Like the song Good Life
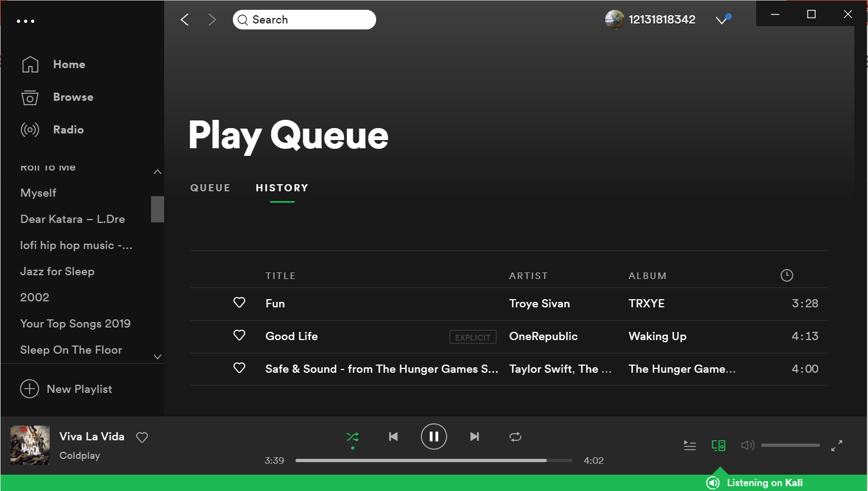 tap(239, 335)
